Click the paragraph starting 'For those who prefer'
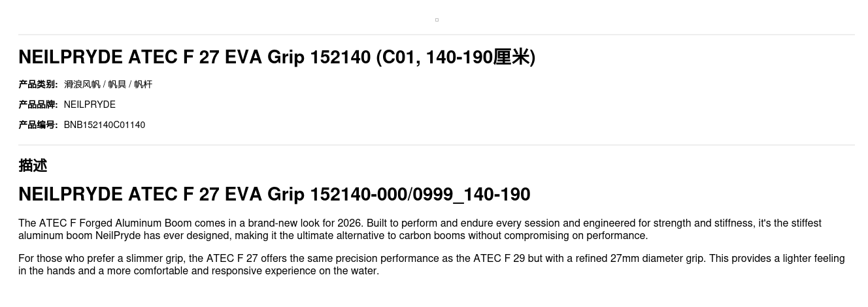Image resolution: width=868 pixels, height=307 pixels. click(x=431, y=265)
